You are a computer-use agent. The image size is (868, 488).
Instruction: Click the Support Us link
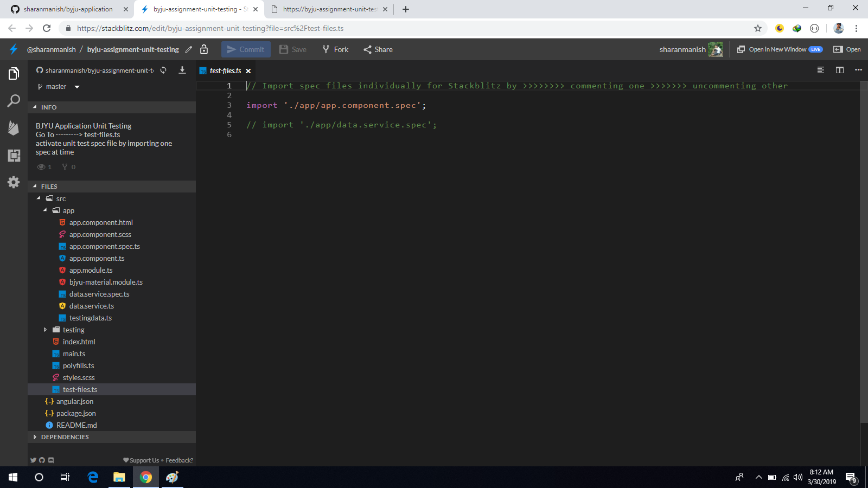[x=141, y=460]
